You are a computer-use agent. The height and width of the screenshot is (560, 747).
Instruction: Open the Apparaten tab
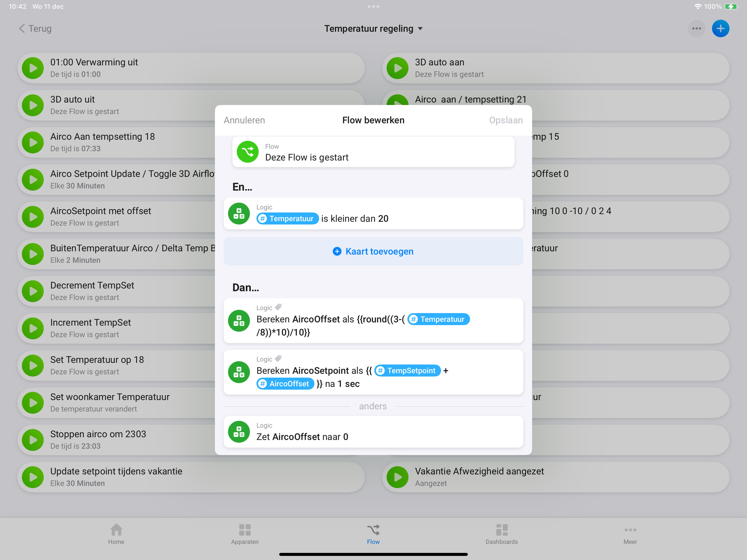245,534
